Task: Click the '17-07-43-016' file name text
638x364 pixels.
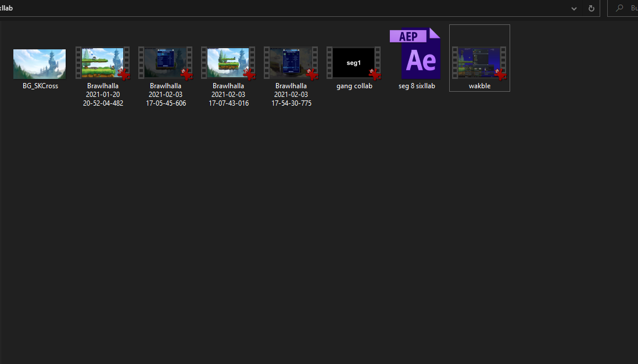Action: point(229,103)
